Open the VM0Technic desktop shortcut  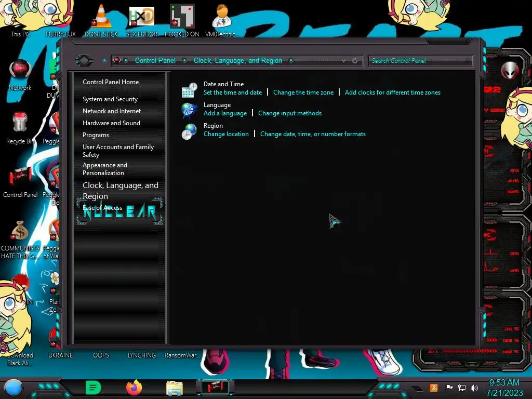point(222,20)
